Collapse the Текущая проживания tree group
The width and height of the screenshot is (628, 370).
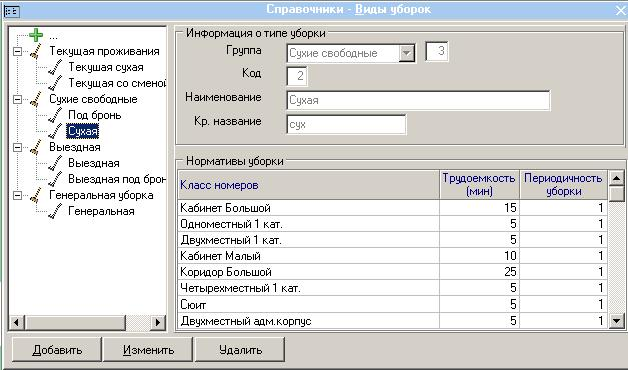[x=17, y=51]
